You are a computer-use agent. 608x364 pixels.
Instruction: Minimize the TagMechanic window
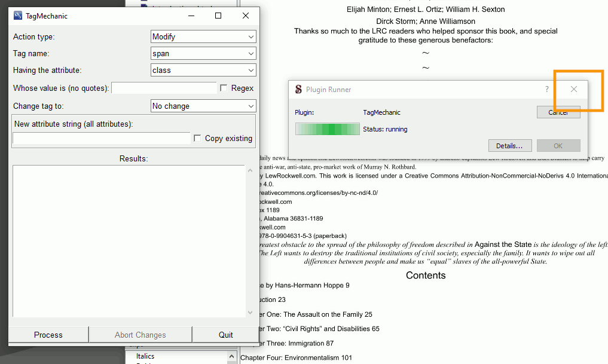point(191,16)
